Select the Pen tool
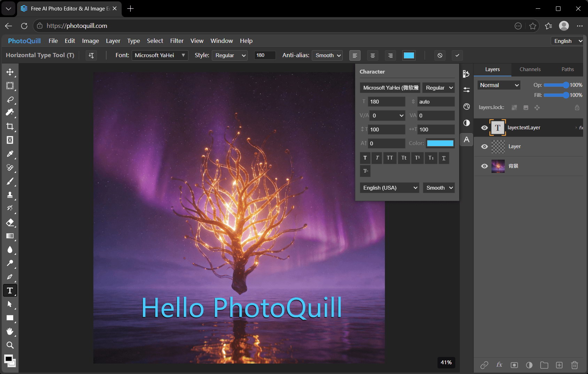588x374 pixels. pyautogui.click(x=10, y=277)
